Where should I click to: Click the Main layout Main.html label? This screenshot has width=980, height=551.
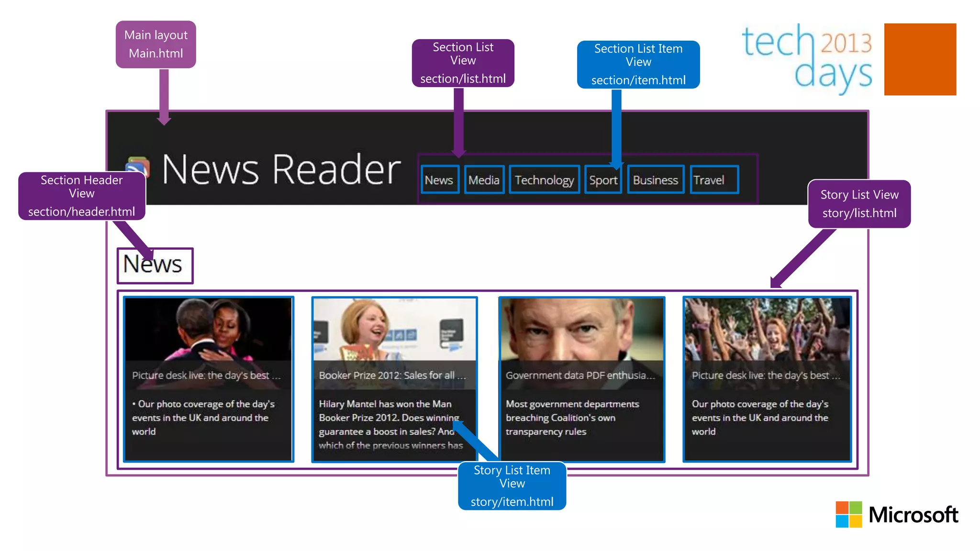pos(156,44)
